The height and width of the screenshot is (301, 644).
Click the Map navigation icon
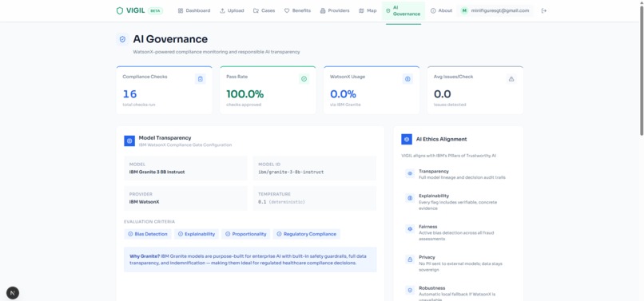(361, 10)
